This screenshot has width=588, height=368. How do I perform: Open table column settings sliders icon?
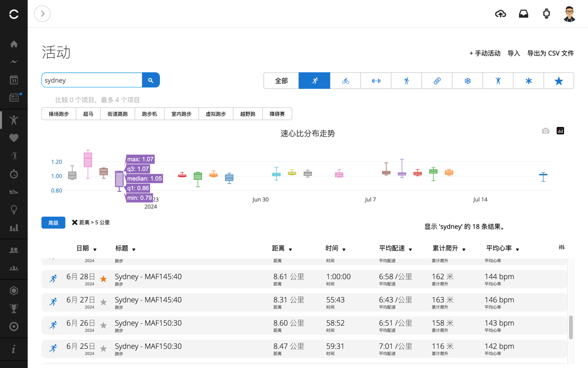561,247
